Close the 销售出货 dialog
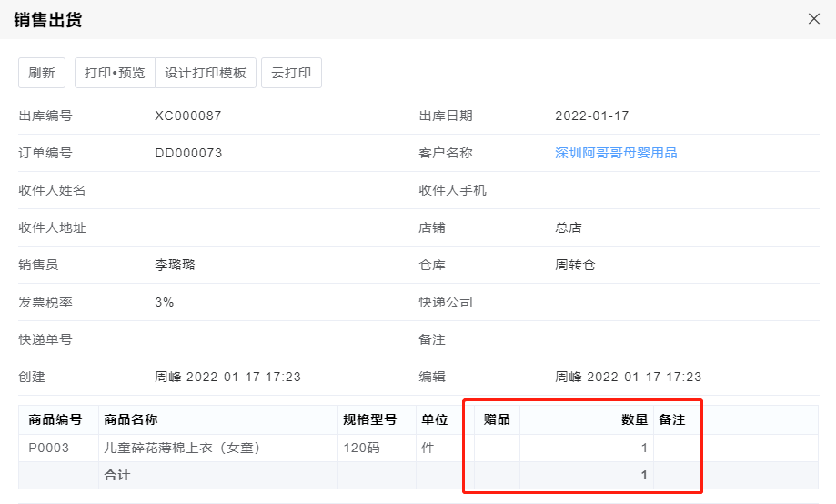 pyautogui.click(x=814, y=19)
